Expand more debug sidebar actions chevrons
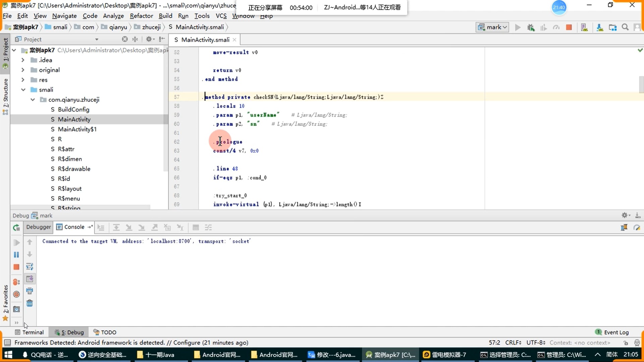644x362 pixels. pos(16,323)
